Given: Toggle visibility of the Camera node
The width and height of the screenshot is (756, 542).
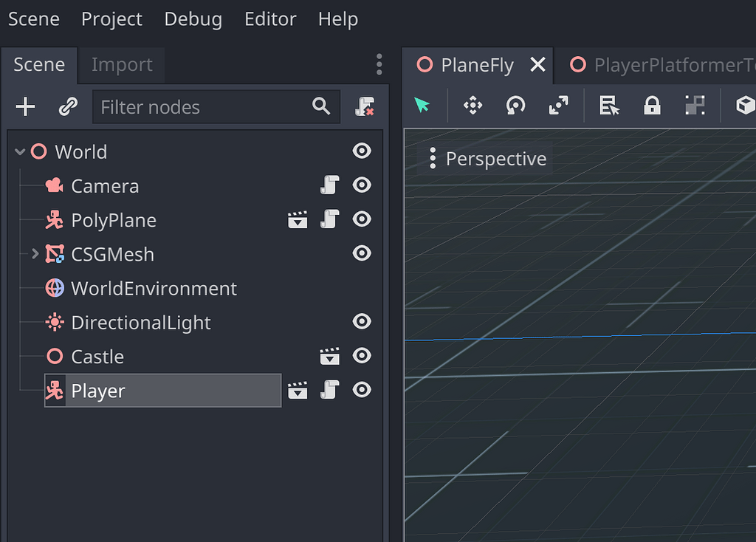Looking at the screenshot, I should pos(362,185).
